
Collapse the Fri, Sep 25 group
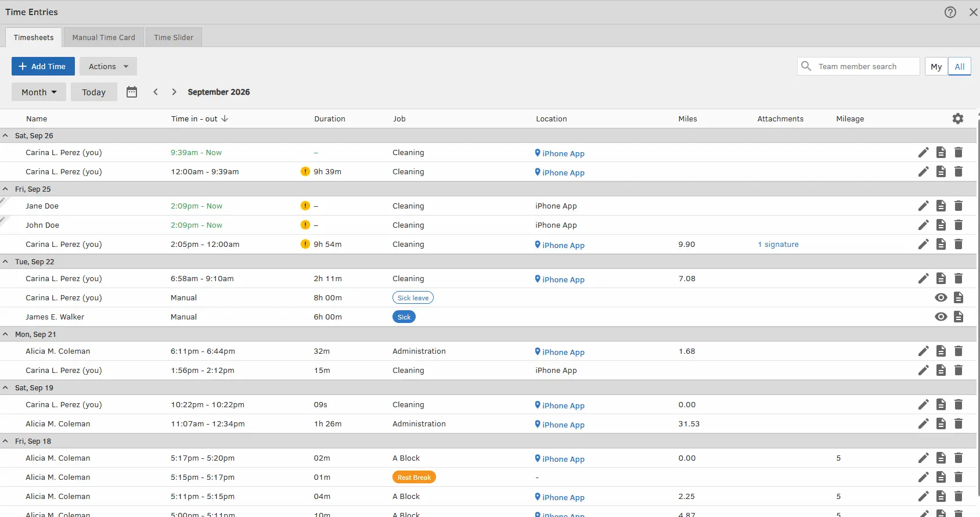[x=5, y=189]
